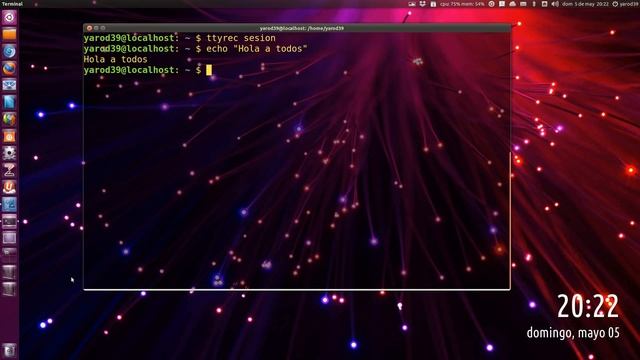Click the terminal window title bar
The image size is (640, 360).
point(297,28)
